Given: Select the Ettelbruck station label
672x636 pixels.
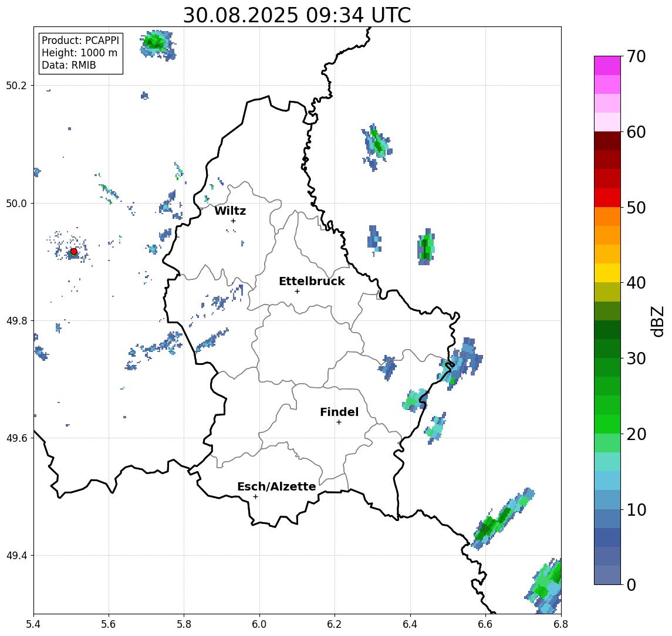Looking at the screenshot, I should point(312,281).
